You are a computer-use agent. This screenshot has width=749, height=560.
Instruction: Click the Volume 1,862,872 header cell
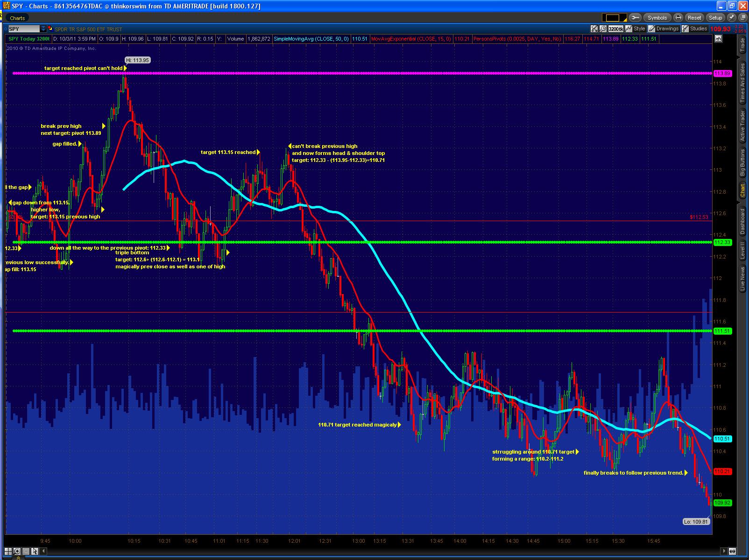[x=248, y=39]
